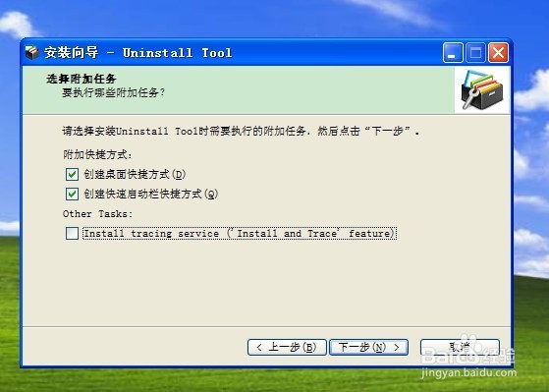Click the 附加快捷方式: label
The height and width of the screenshot is (392, 549).
pyautogui.click(x=97, y=154)
